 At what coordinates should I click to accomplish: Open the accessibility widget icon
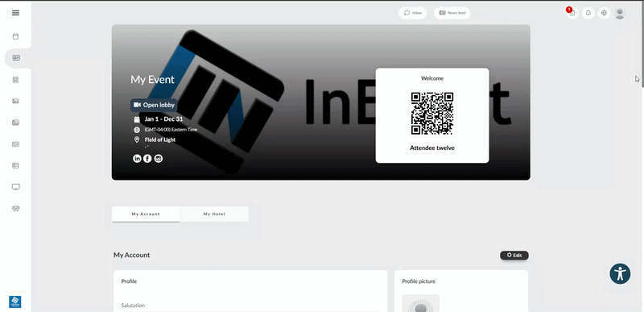(x=620, y=274)
